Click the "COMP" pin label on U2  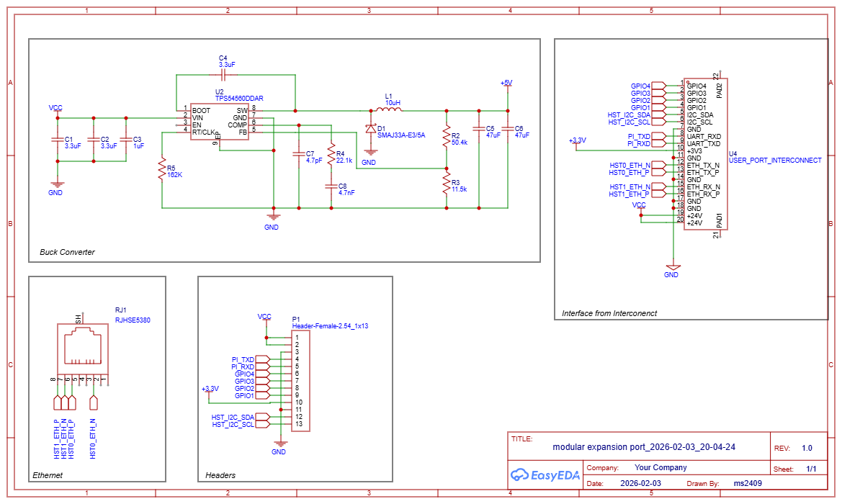(238, 125)
